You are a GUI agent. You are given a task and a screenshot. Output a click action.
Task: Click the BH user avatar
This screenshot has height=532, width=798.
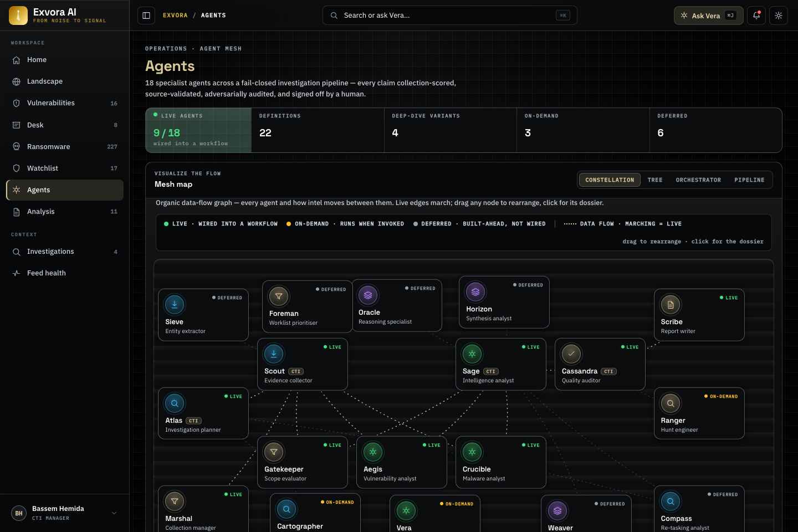click(19, 513)
